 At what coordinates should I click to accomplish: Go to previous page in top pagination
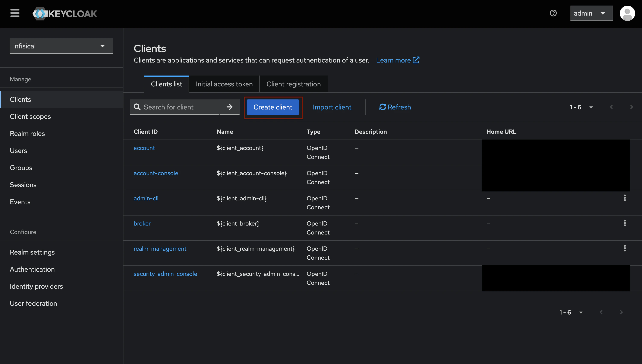coord(611,107)
